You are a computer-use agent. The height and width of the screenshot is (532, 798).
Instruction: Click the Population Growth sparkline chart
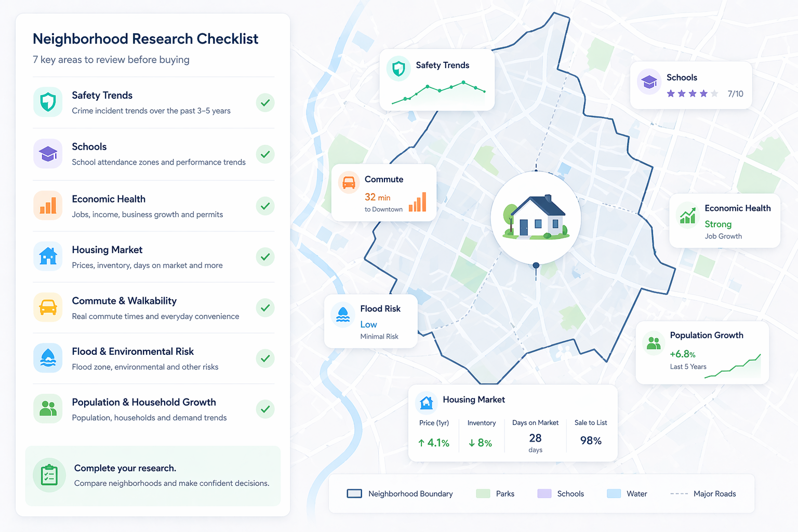(x=733, y=366)
